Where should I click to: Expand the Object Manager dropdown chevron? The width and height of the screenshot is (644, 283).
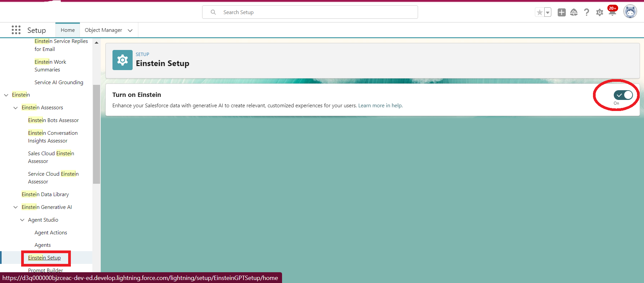click(x=130, y=30)
